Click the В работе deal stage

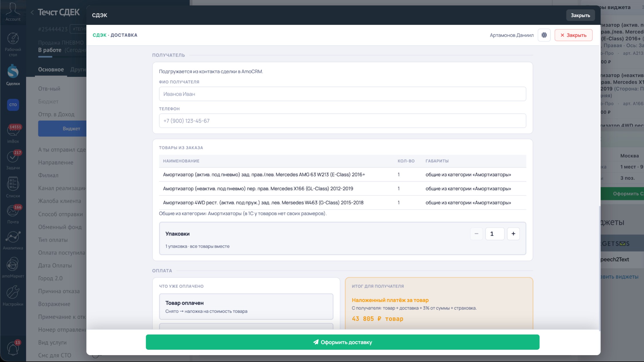tap(50, 50)
